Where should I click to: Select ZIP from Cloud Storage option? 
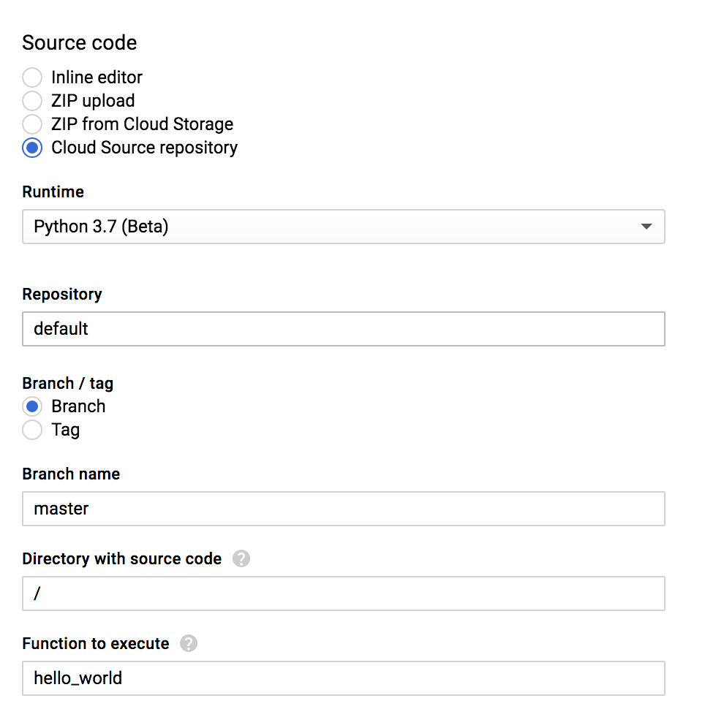click(32, 124)
